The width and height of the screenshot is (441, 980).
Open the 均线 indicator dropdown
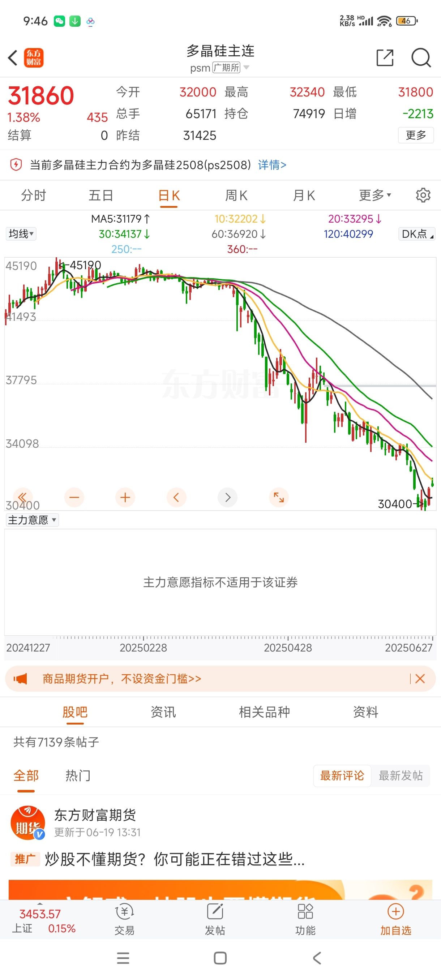point(21,233)
